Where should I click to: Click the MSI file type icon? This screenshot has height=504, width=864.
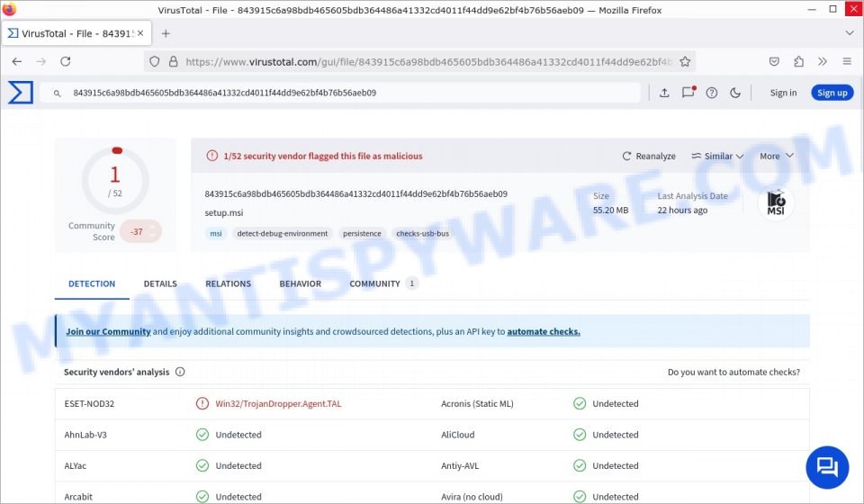pyautogui.click(x=776, y=203)
